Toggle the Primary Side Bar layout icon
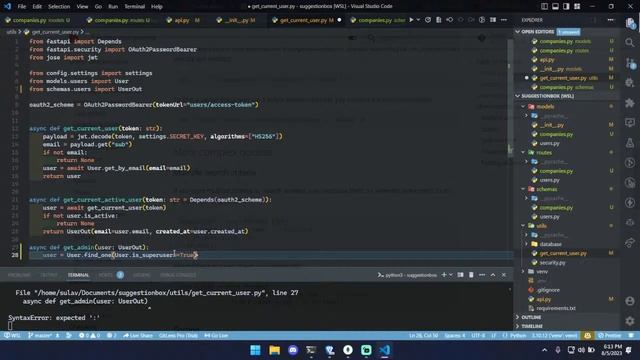 coord(544,6)
